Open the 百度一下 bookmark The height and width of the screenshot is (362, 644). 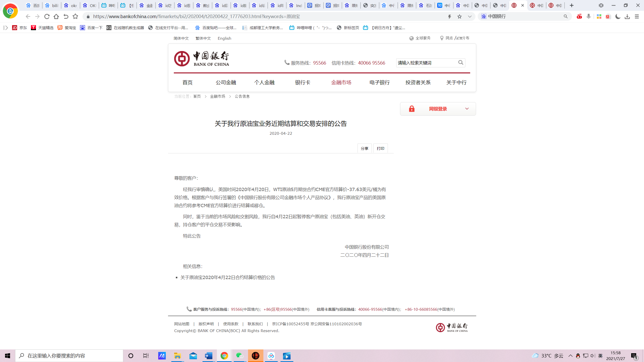coord(91,28)
